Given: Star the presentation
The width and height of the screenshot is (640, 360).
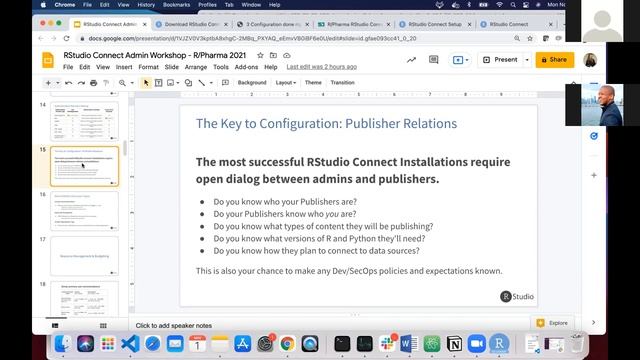Looking at the screenshot, I should click(260, 55).
